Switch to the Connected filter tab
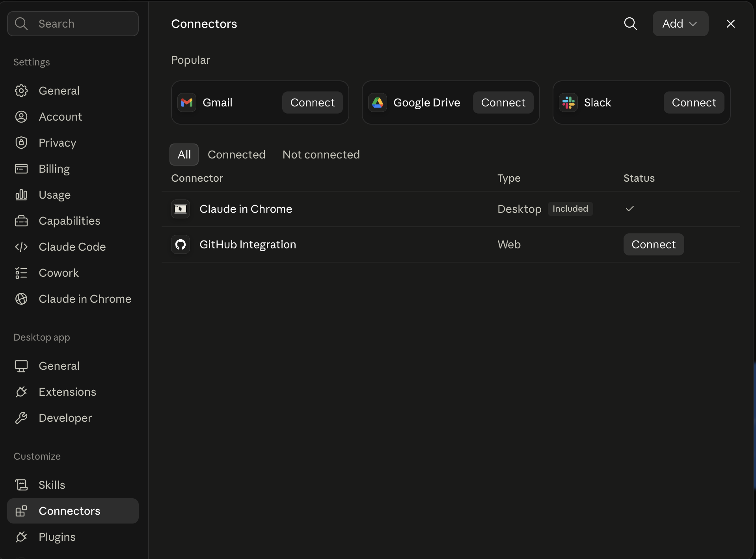The height and width of the screenshot is (559, 756). click(x=236, y=155)
